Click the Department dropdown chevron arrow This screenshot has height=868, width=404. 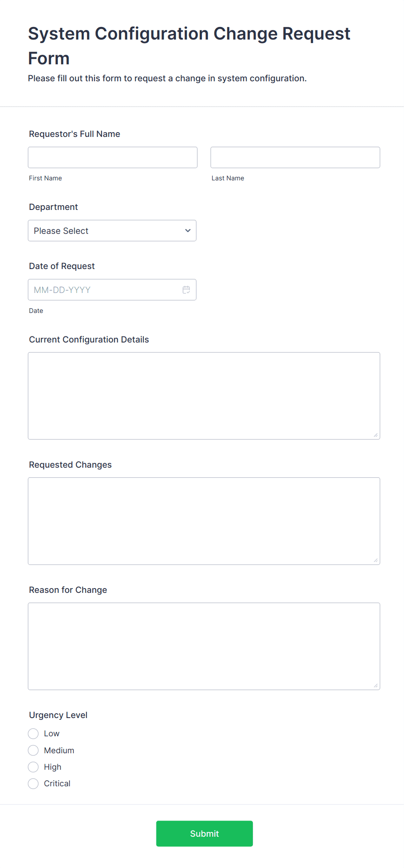coord(188,231)
